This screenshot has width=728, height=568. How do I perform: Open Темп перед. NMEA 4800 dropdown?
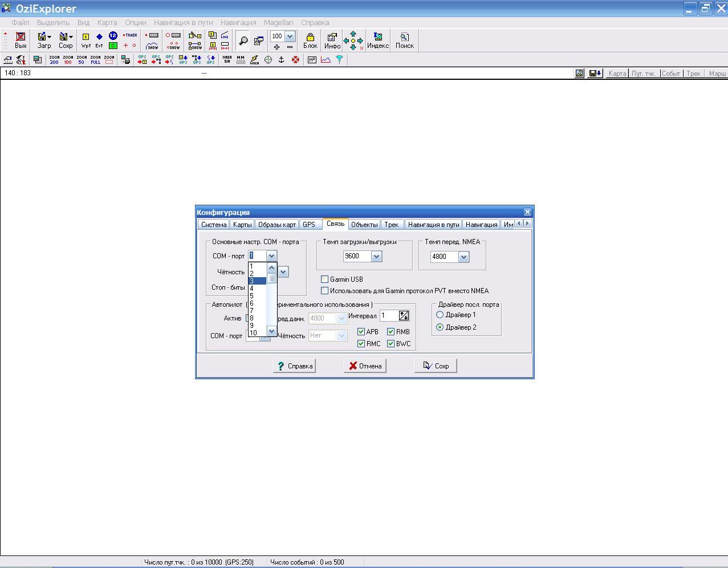pos(463,257)
